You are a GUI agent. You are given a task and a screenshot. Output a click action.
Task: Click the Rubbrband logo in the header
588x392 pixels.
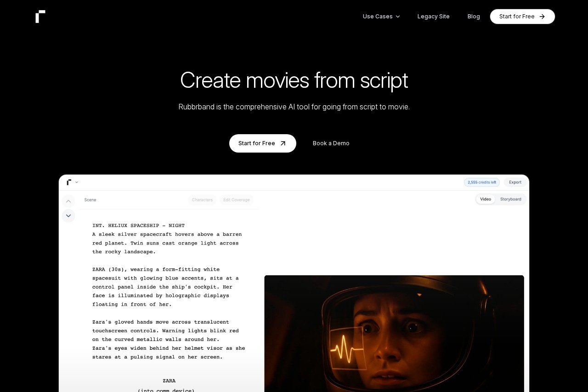(40, 17)
